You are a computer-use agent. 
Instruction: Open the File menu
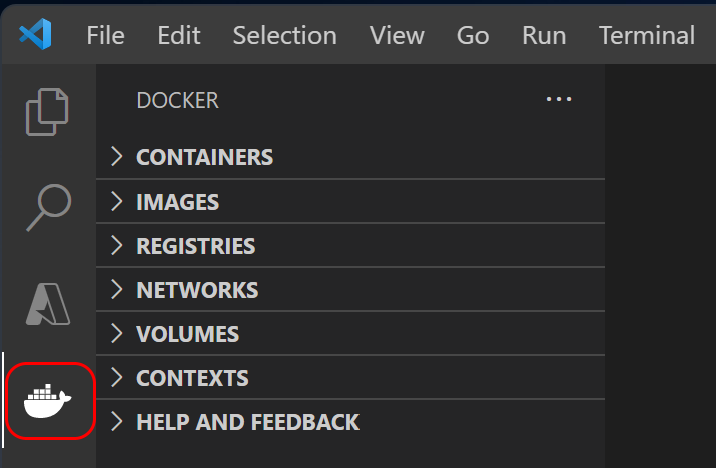[x=105, y=35]
